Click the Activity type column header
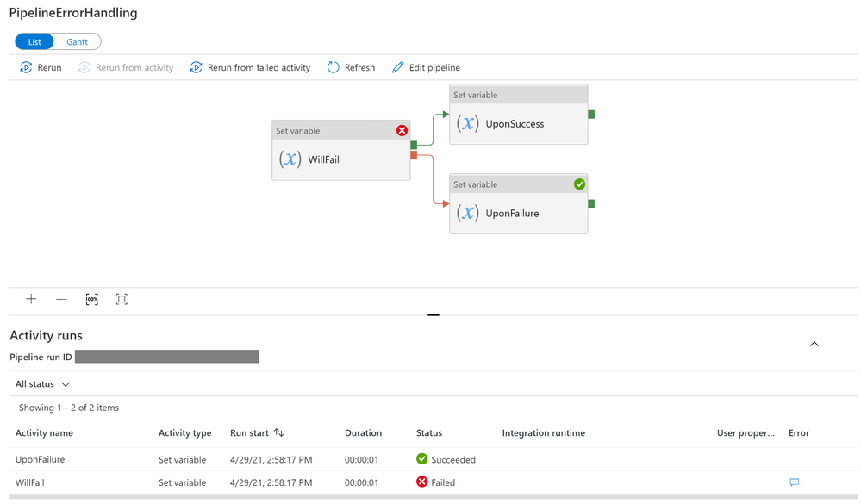The width and height of the screenshot is (861, 504). click(x=185, y=432)
